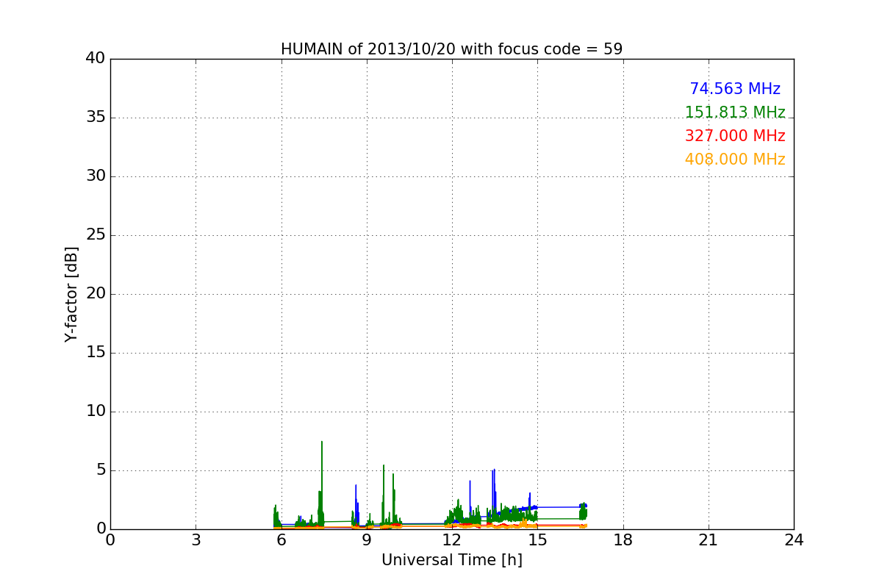Select the 74.563 MHz legend label
Viewport: 882px width, 588px height.
pyautogui.click(x=735, y=89)
